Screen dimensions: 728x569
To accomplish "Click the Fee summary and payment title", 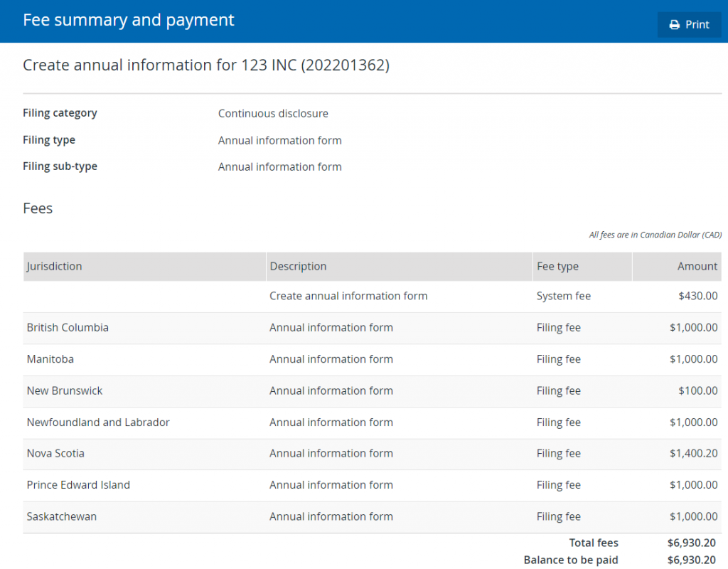I will click(x=128, y=20).
